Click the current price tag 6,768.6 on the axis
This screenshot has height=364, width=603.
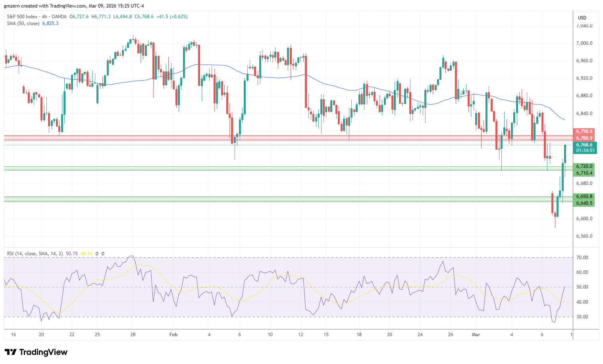[x=584, y=145]
